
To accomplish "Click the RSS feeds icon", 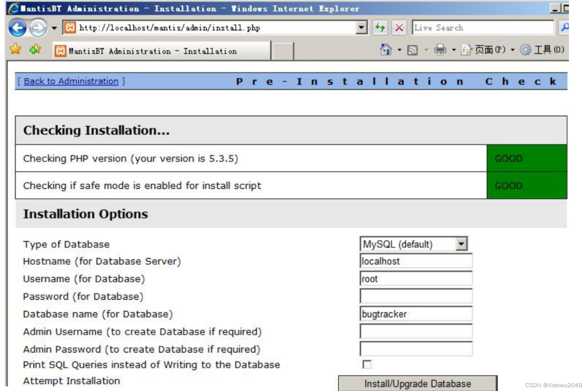I will (413, 50).
